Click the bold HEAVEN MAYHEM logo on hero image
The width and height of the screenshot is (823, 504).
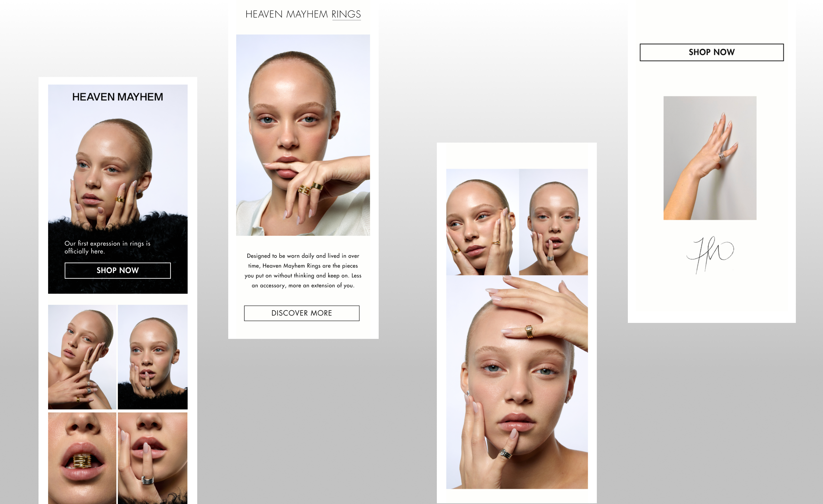tap(118, 97)
